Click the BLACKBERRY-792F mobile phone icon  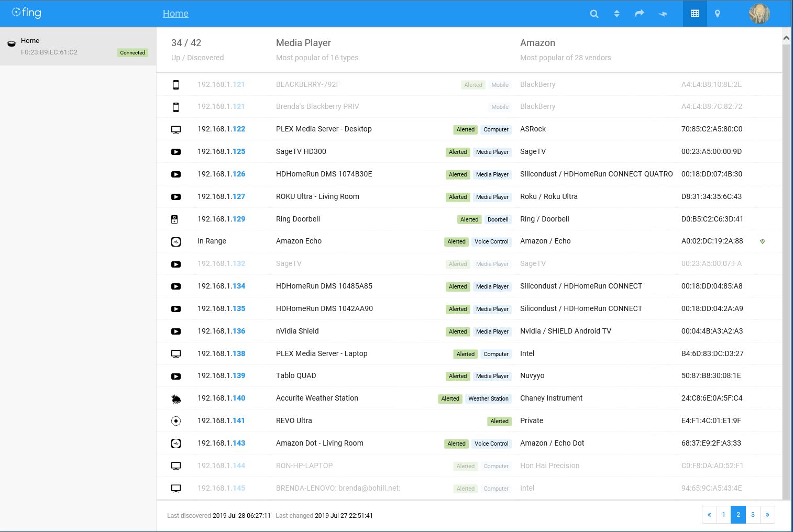click(x=176, y=85)
